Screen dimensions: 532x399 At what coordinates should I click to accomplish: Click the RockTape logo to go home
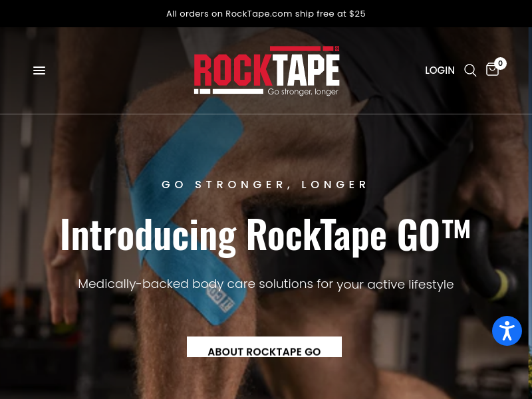click(x=267, y=70)
